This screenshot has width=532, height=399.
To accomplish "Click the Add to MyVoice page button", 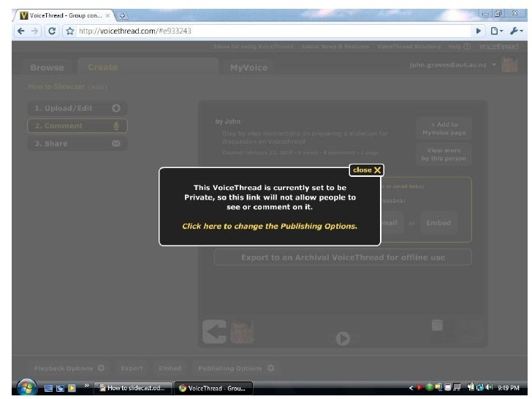I will [444, 129].
